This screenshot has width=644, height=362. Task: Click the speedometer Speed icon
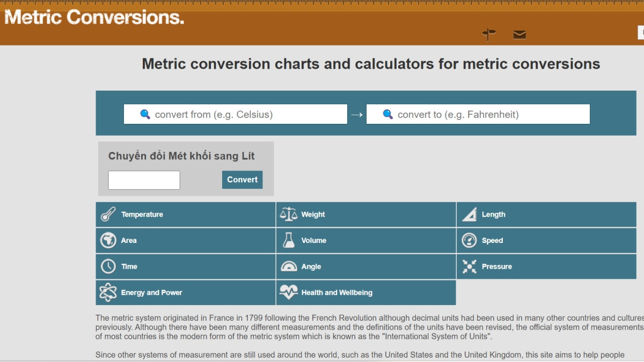[469, 240]
